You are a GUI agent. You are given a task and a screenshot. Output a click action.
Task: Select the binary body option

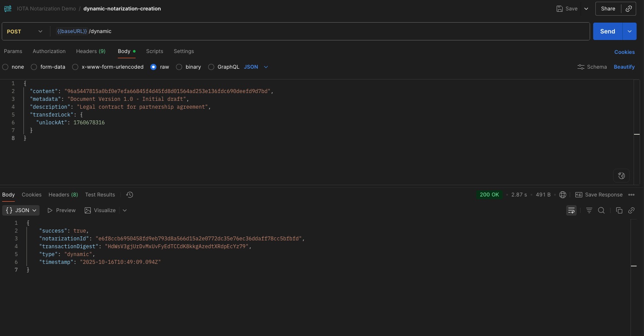pyautogui.click(x=179, y=67)
